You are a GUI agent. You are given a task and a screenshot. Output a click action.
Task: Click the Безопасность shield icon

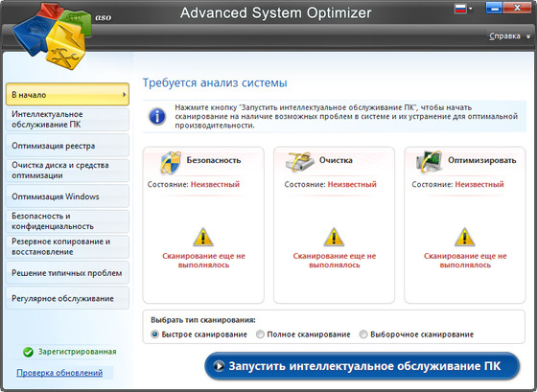pos(171,163)
